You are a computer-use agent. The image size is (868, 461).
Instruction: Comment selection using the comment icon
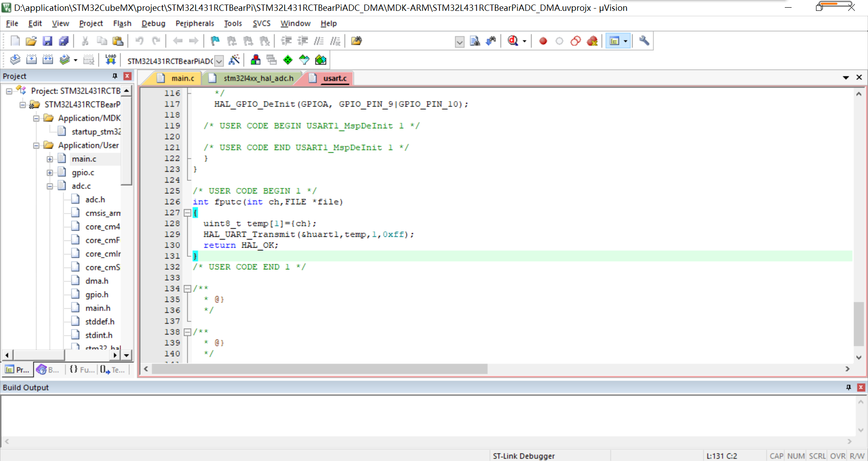319,41
